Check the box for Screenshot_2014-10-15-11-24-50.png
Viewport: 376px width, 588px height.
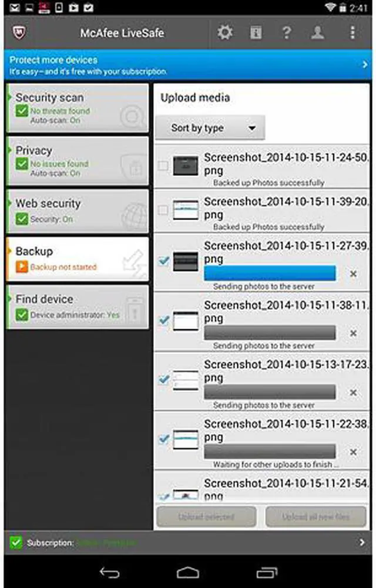coord(163,165)
